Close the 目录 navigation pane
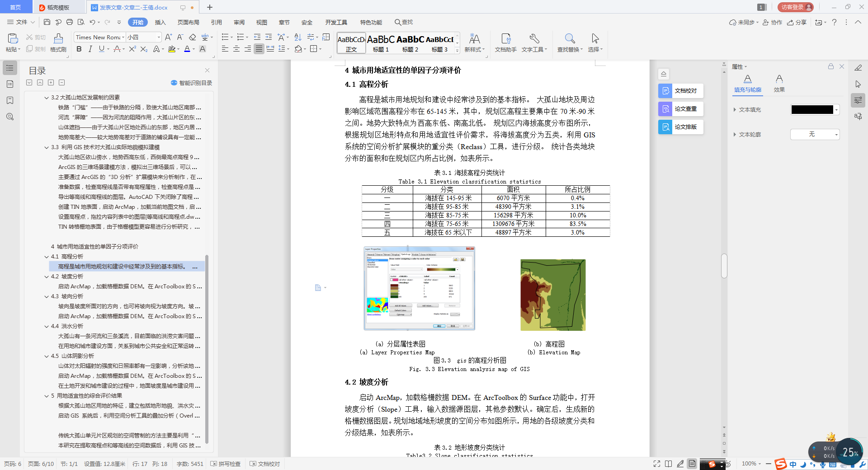 pos(207,70)
